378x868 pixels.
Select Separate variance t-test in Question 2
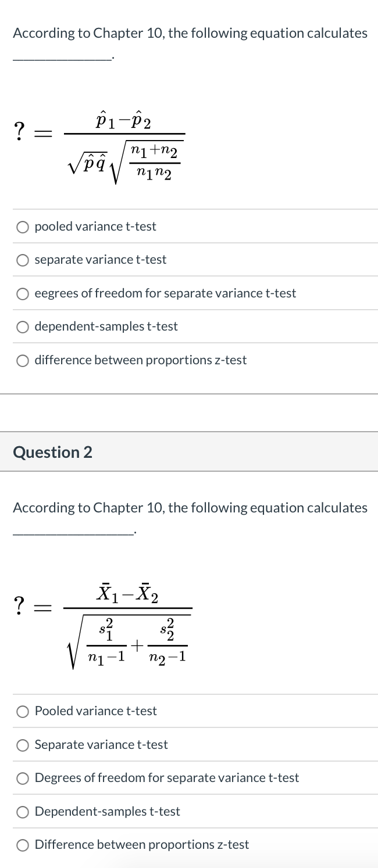click(22, 745)
